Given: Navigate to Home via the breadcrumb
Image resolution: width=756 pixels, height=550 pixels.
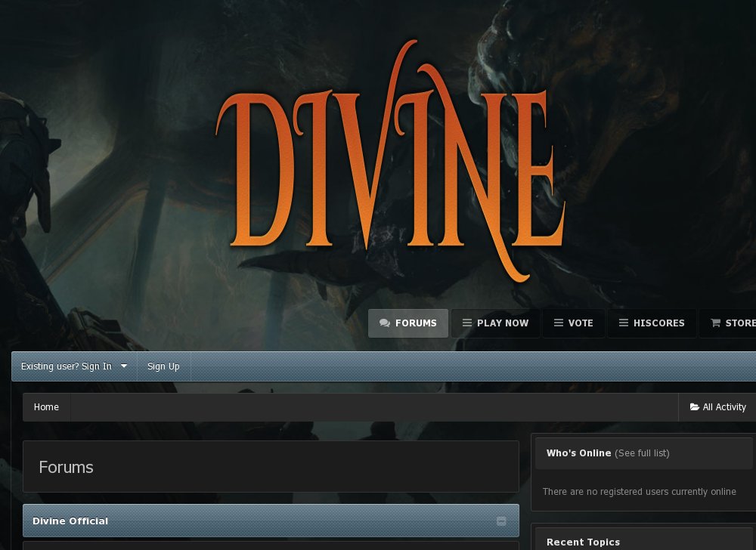Looking at the screenshot, I should [46, 406].
